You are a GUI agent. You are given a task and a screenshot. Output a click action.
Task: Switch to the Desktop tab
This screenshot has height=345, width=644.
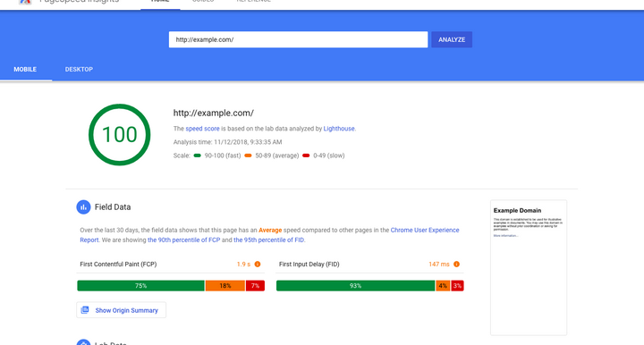(79, 70)
